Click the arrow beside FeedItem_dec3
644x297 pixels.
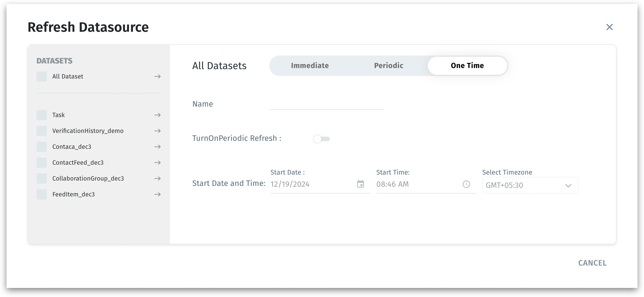pyautogui.click(x=157, y=194)
